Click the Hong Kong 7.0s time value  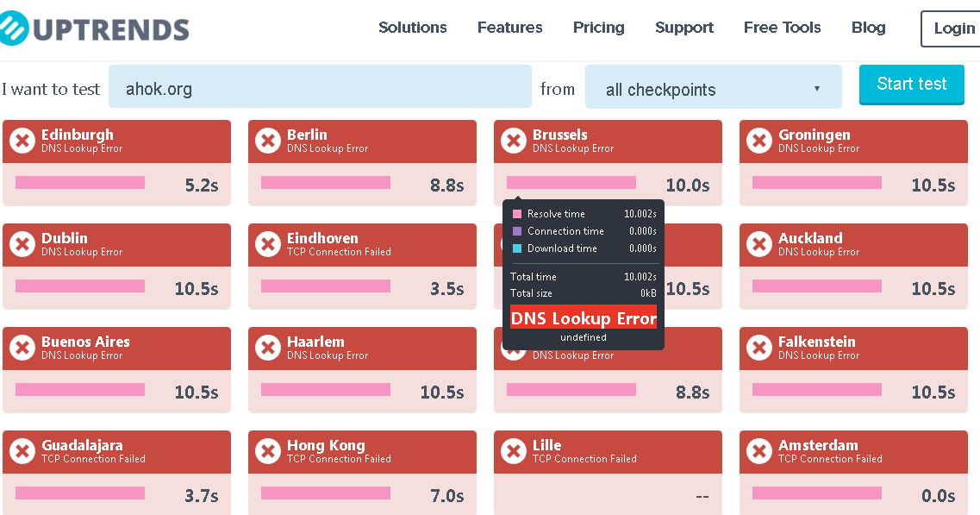click(x=446, y=496)
